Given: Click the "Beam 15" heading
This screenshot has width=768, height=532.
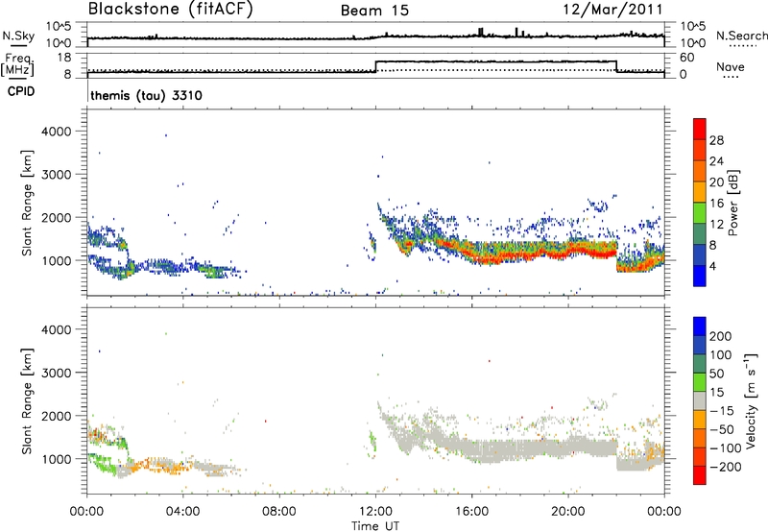Looking at the screenshot, I should tap(374, 11).
